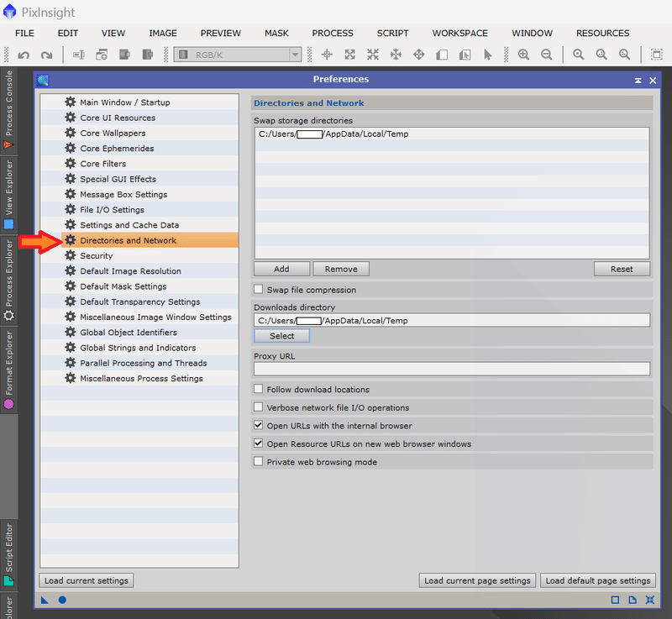Image resolution: width=672 pixels, height=619 pixels.
Task: Open the View Explorer side panel
Action: coord(8,195)
